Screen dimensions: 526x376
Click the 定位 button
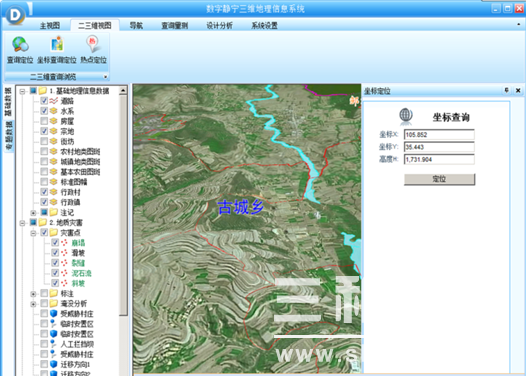[x=439, y=179]
